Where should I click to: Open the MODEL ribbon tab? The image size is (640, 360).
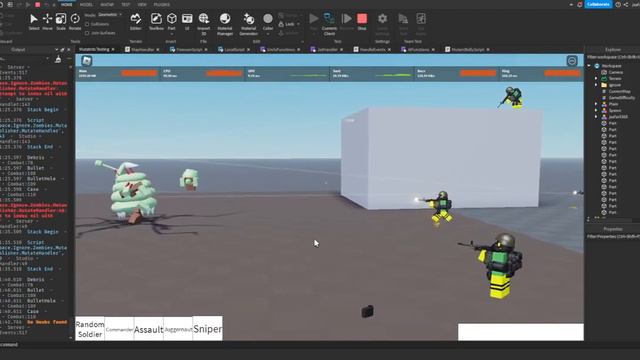86,4
